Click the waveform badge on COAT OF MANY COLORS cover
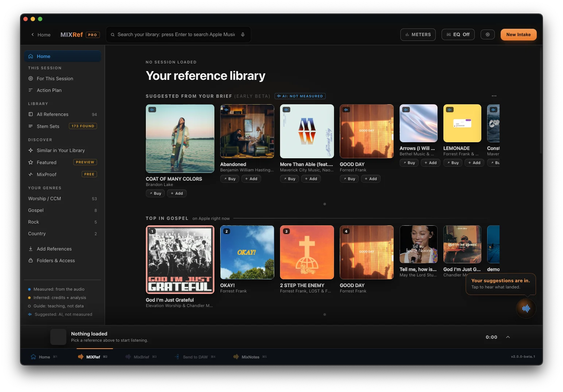This screenshot has width=563, height=392. coord(152,109)
